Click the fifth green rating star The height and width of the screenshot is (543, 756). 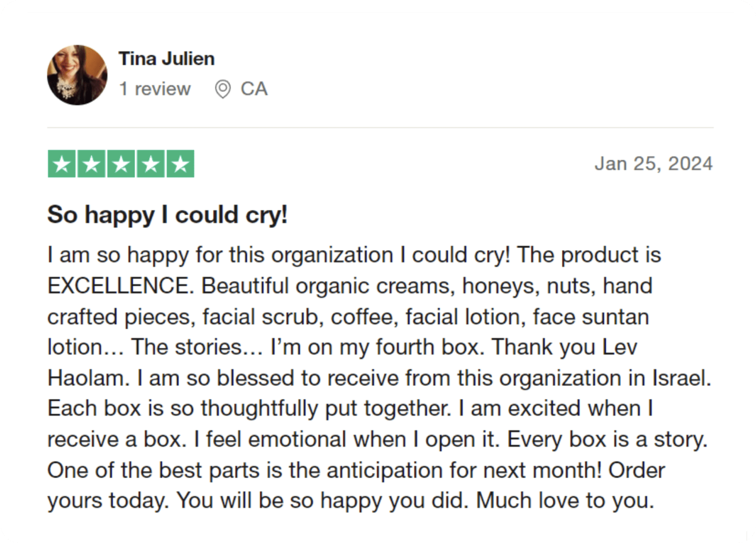pos(180,164)
